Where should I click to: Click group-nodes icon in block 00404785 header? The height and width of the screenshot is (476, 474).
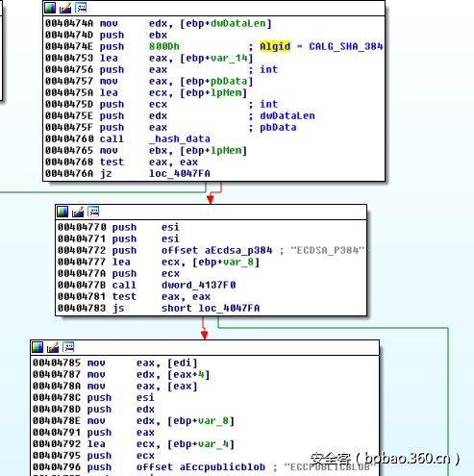(x=68, y=347)
